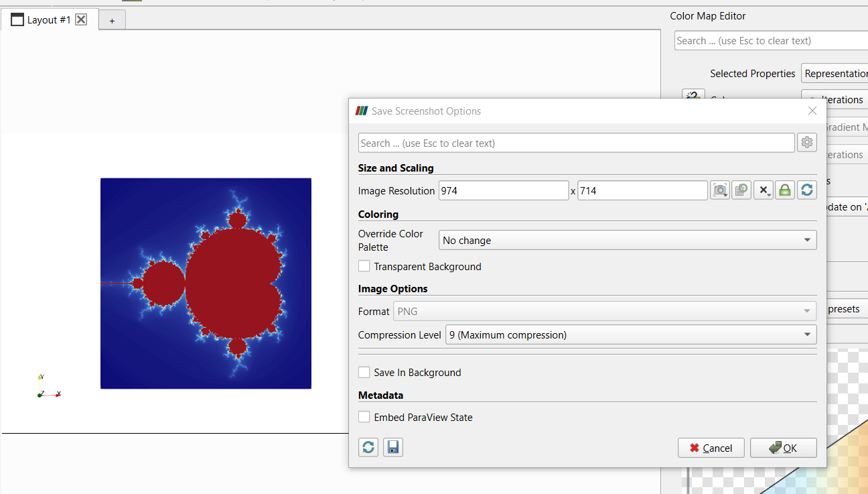
Task: Toggle advanced properties gear in screenshot dialog
Action: click(806, 143)
